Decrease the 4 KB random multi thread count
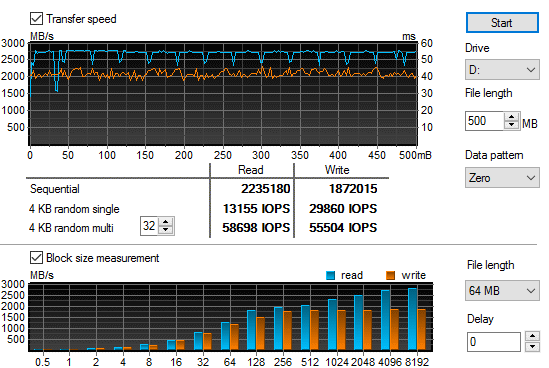 [166, 230]
